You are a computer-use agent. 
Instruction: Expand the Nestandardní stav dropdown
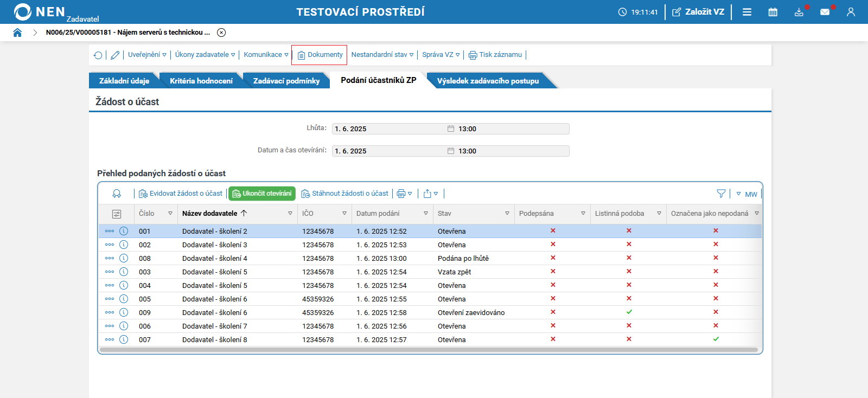pyautogui.click(x=382, y=55)
